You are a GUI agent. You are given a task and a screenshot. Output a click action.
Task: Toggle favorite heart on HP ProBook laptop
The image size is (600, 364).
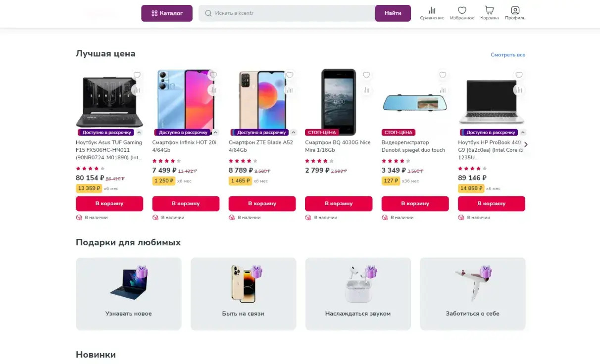point(519,75)
